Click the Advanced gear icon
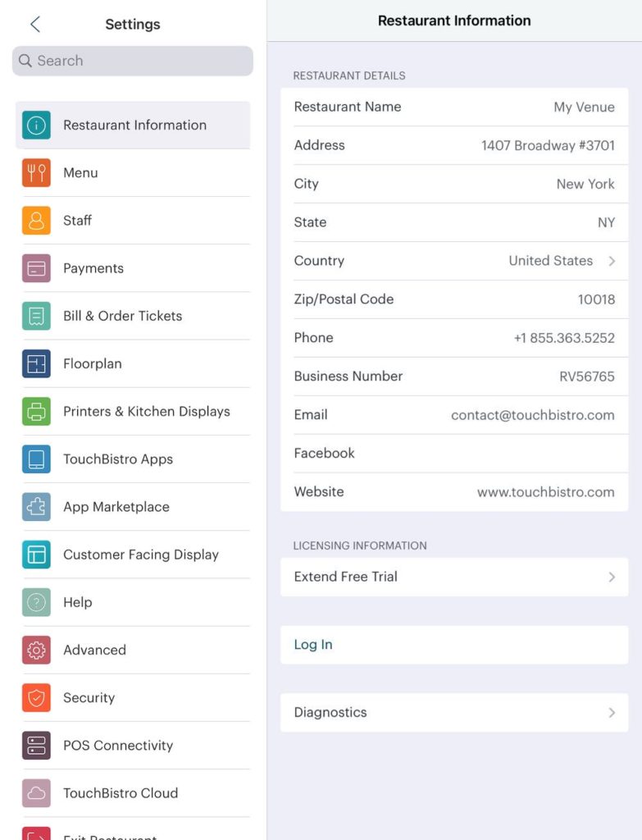This screenshot has width=642, height=840. point(36,650)
